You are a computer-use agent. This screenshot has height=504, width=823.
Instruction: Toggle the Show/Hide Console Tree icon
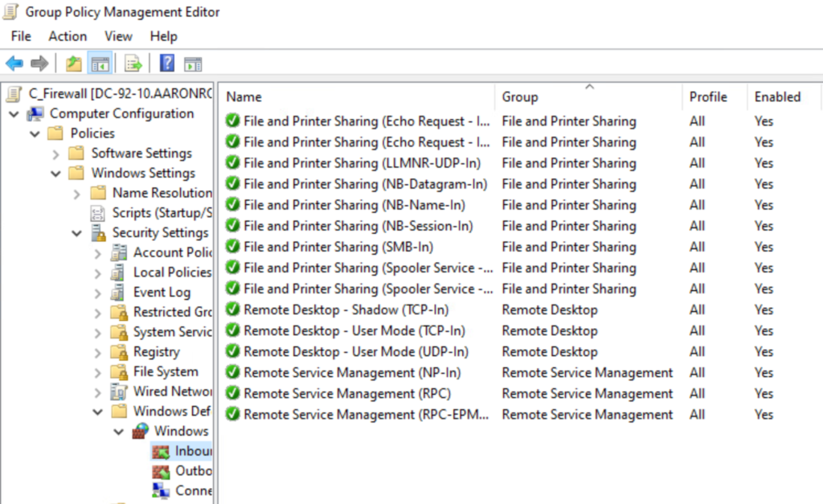tap(99, 64)
